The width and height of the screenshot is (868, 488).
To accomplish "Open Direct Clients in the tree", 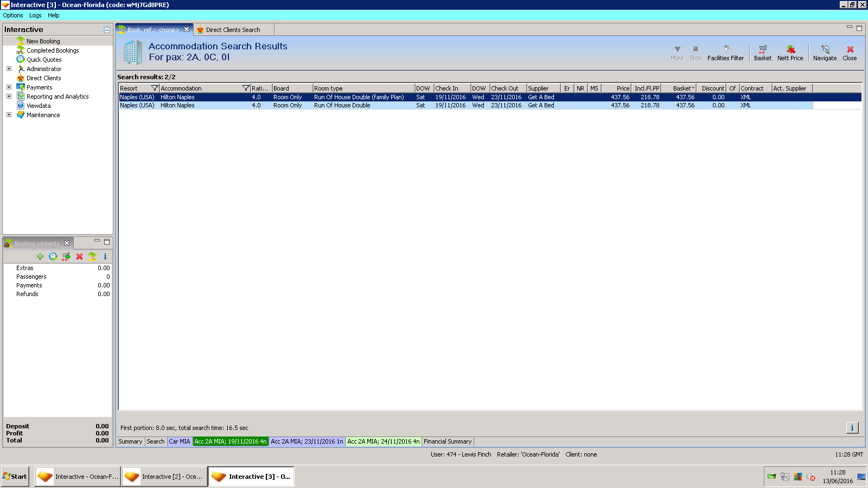I will tap(44, 78).
